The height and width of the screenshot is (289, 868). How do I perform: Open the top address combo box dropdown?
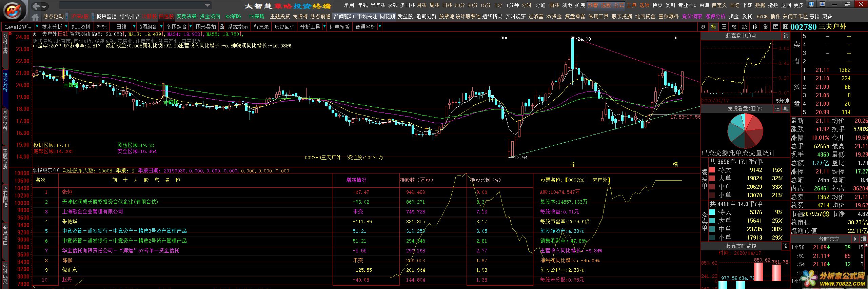click(x=207, y=5)
